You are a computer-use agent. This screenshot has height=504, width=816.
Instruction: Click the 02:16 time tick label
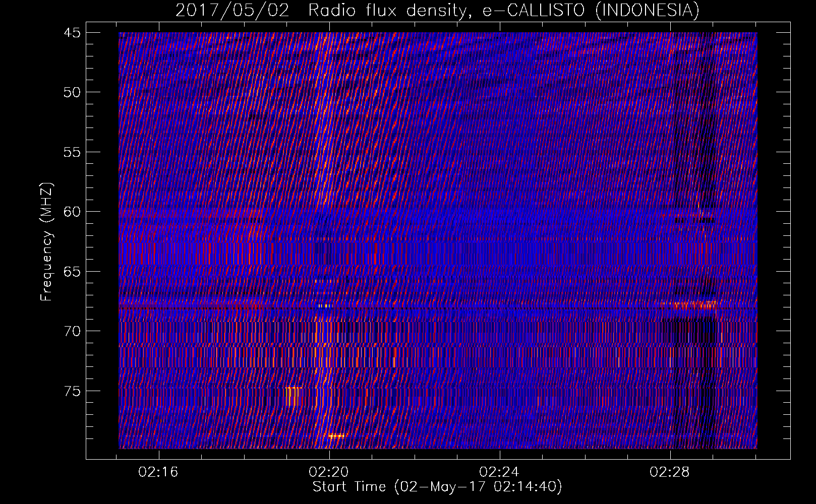[x=158, y=472]
